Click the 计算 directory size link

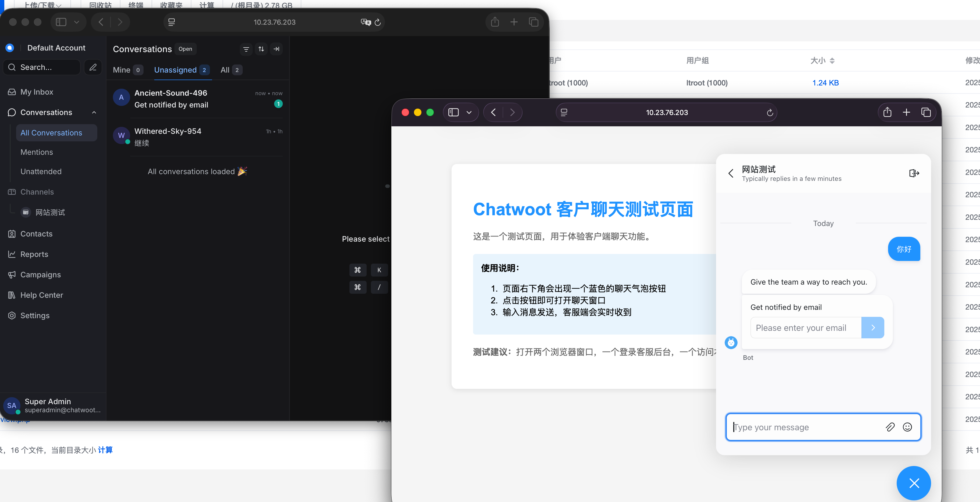105,450
